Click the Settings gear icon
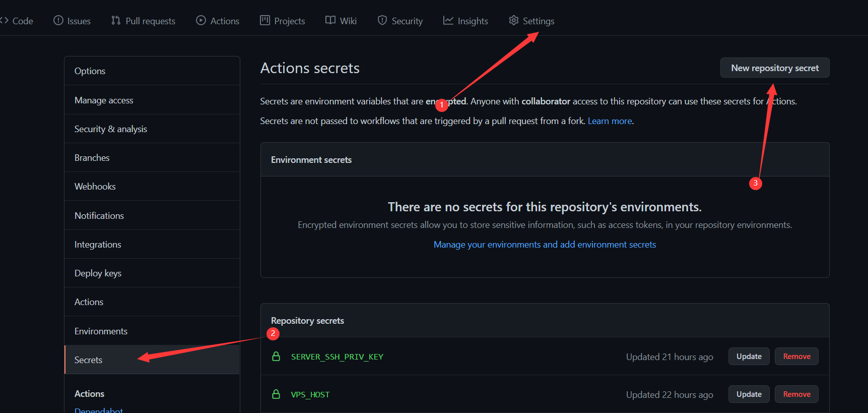The width and height of the screenshot is (868, 413). pyautogui.click(x=514, y=21)
